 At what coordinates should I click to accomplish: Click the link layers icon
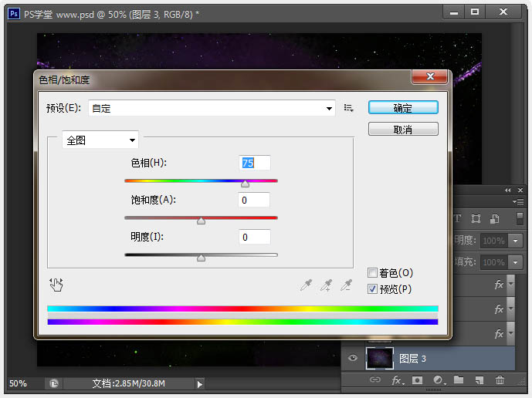click(x=375, y=379)
